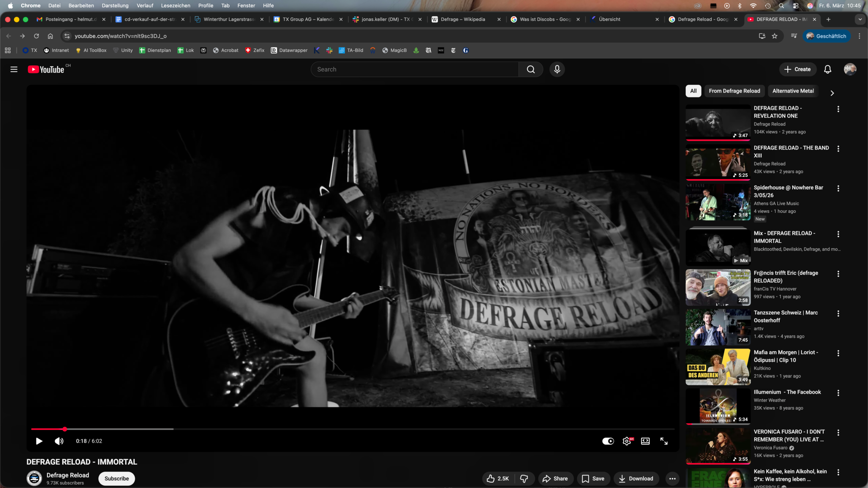Click the magnifier search button
Viewport: 868px width, 488px height.
(531, 69)
